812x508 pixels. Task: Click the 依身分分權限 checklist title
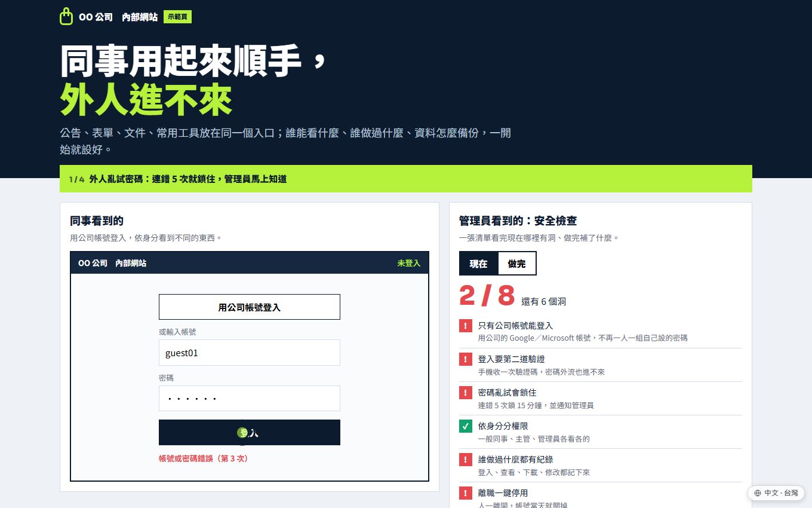tap(503, 426)
